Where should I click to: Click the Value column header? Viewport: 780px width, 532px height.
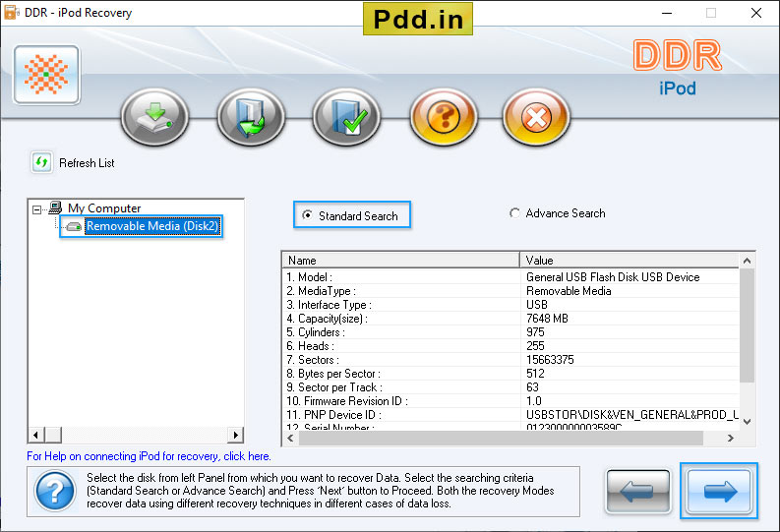630,260
